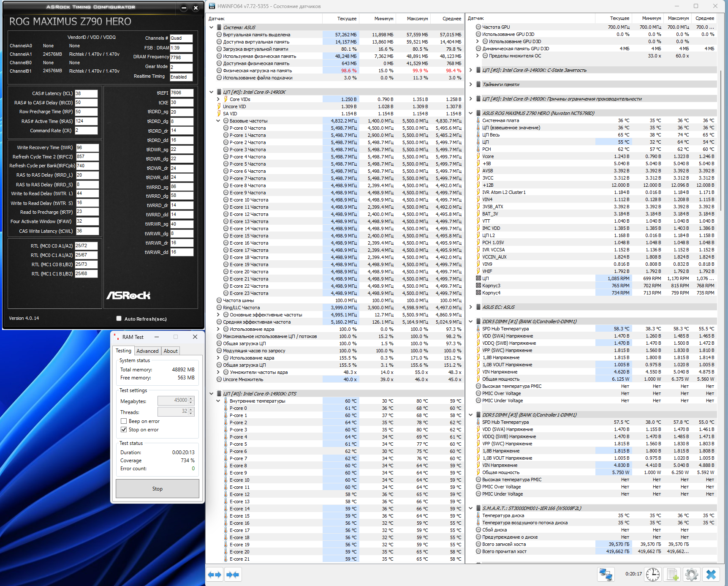Click the HWiNFO64 app icon in title bar

click(212, 6)
